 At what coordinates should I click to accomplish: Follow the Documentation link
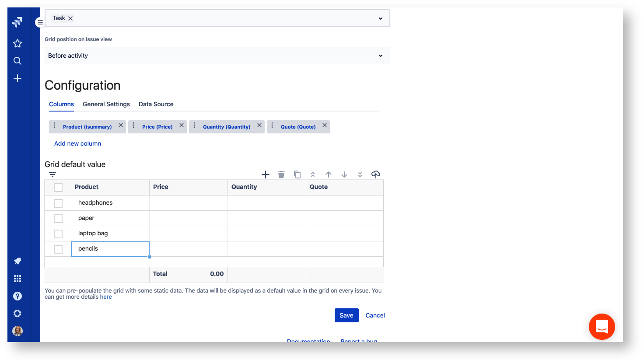(x=308, y=341)
